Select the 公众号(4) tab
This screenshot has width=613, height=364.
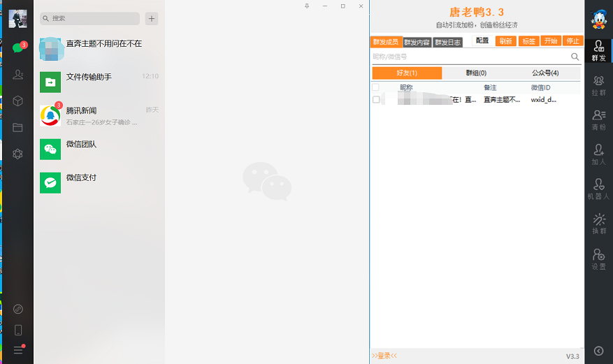[x=545, y=73]
